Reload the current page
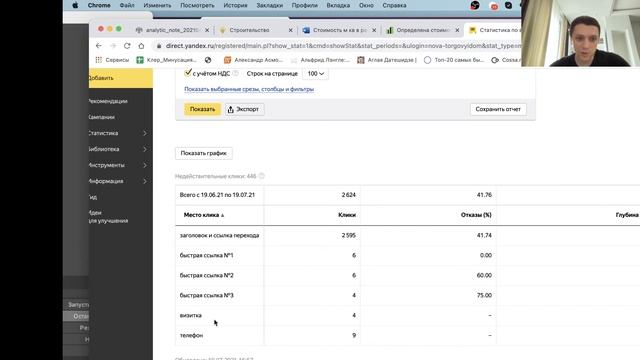This screenshot has width=640, height=360. tap(127, 46)
